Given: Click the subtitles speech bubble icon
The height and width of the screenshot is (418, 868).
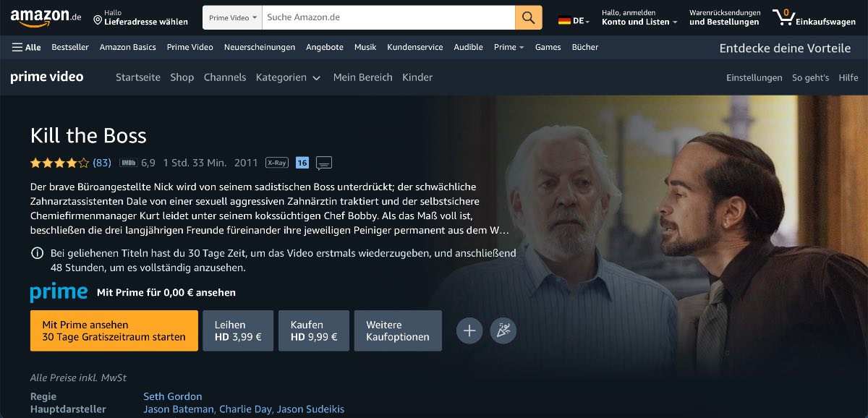Looking at the screenshot, I should [324, 163].
